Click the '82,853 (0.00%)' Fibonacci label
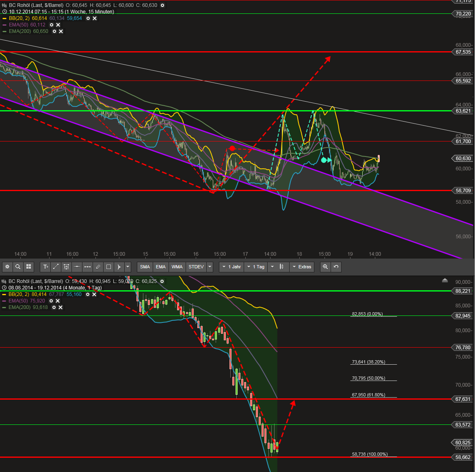476x472 pixels. (x=367, y=314)
